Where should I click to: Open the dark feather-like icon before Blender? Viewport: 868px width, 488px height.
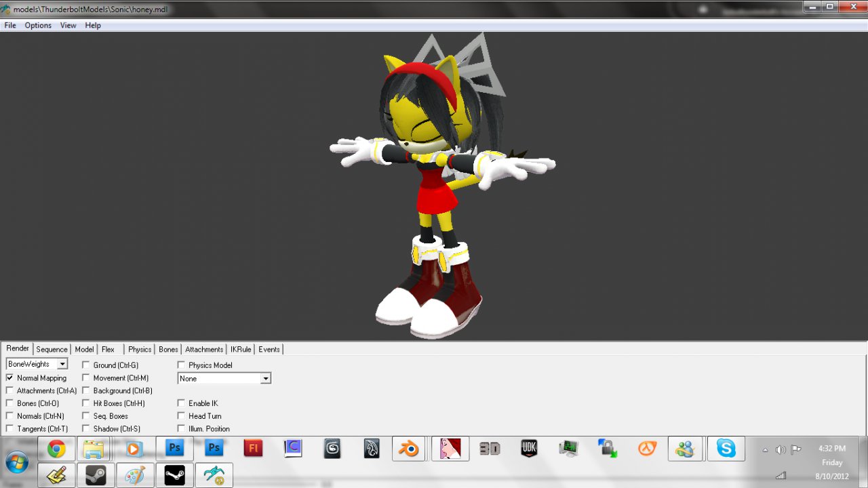tap(371, 449)
